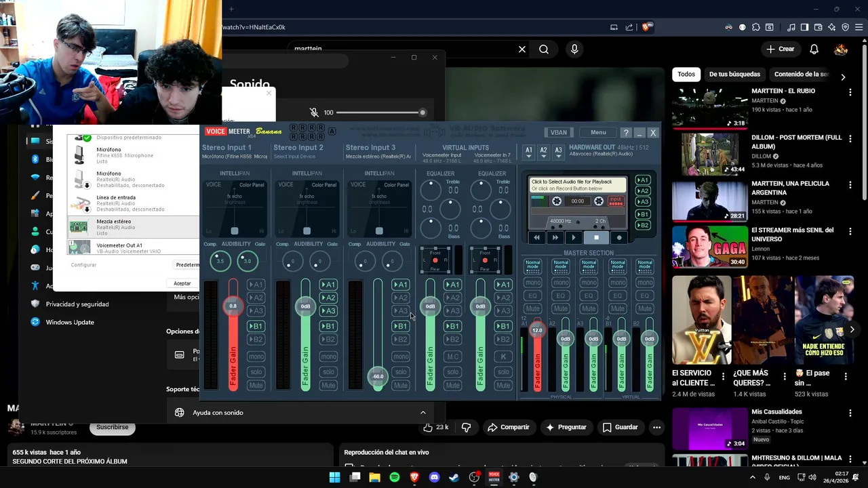Activate YouTube voice search microphone
Image resolution: width=868 pixels, height=488 pixels.
click(x=574, y=49)
